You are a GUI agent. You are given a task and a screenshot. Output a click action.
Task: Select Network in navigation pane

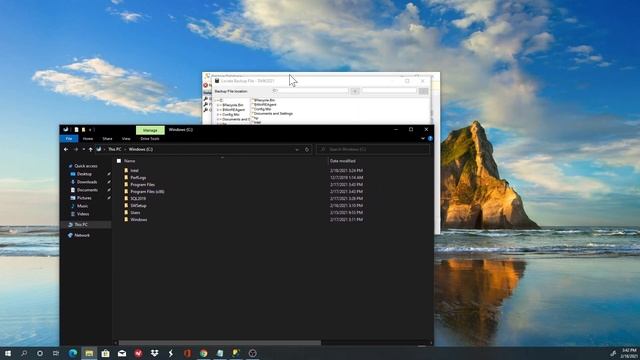tap(82, 235)
